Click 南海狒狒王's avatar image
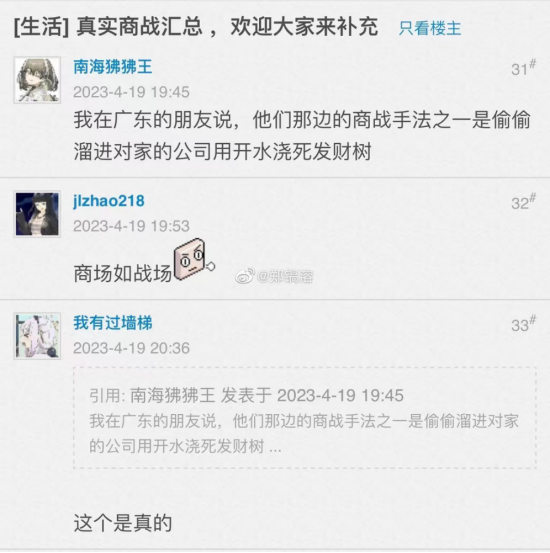The width and height of the screenshot is (550, 553). pos(37,80)
